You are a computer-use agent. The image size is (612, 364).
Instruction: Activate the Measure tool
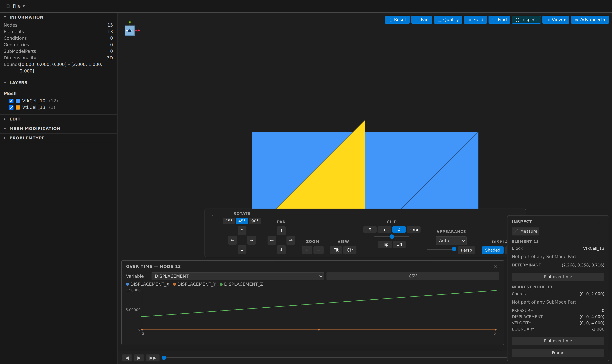pyautogui.click(x=525, y=231)
